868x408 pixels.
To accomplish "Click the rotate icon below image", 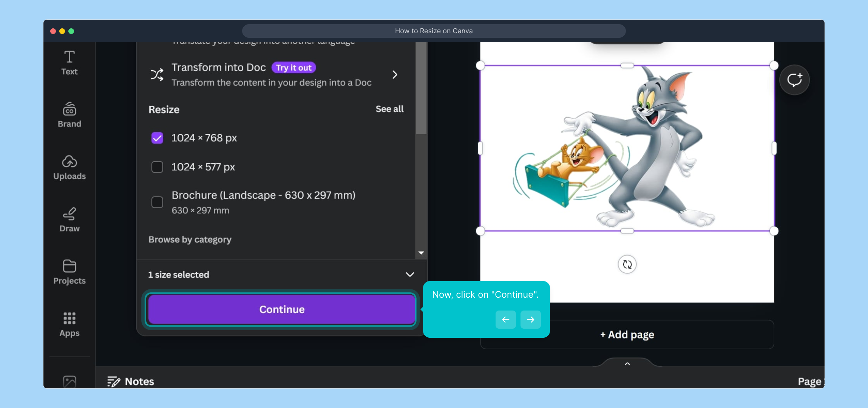I will 627,264.
